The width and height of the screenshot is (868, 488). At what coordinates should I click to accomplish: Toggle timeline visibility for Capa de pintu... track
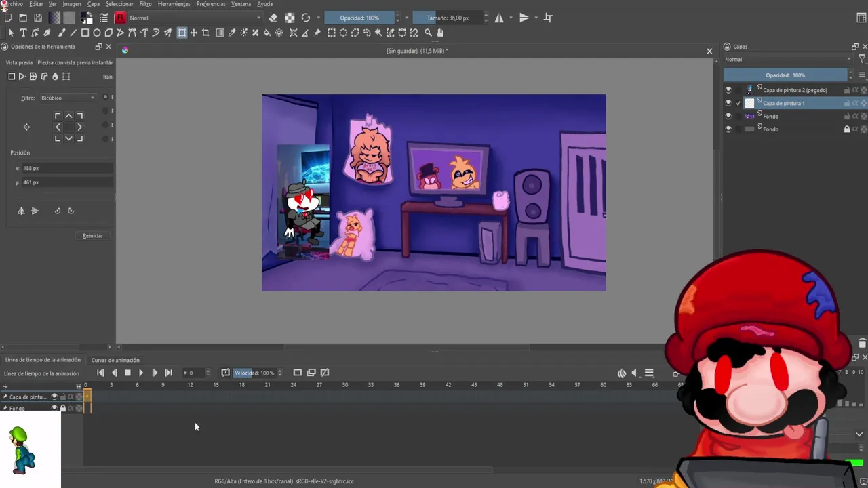(54, 396)
